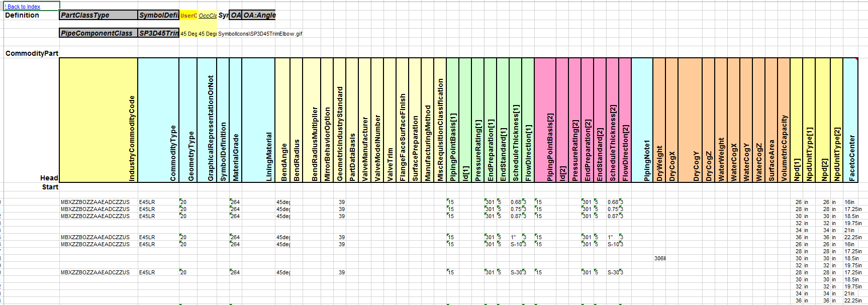Click the PipeComponentClass cell

click(x=99, y=33)
